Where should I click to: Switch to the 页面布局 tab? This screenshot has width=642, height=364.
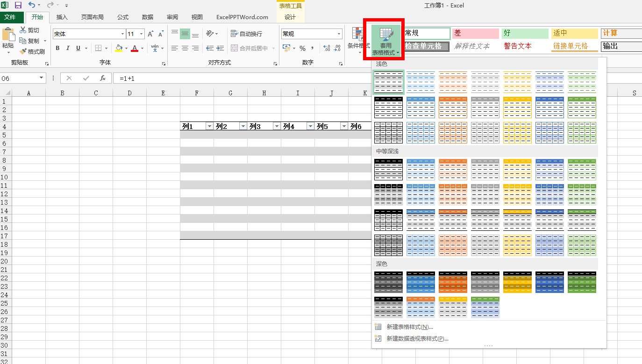pos(93,17)
